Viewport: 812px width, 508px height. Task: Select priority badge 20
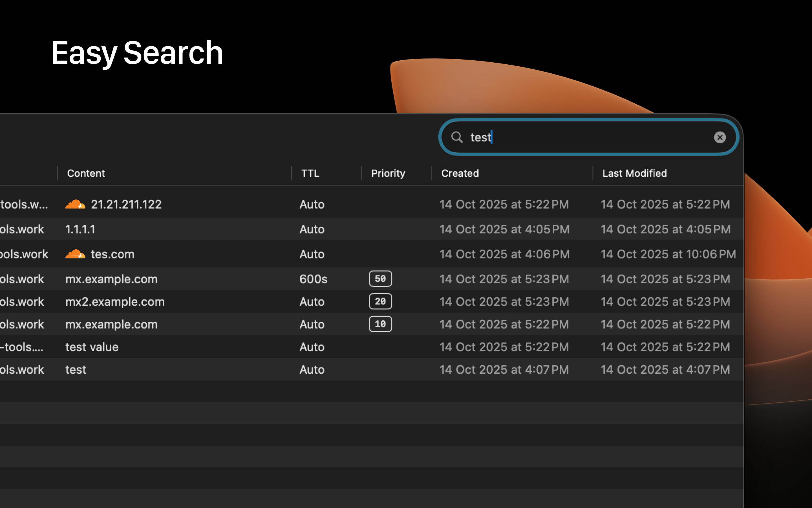(381, 301)
